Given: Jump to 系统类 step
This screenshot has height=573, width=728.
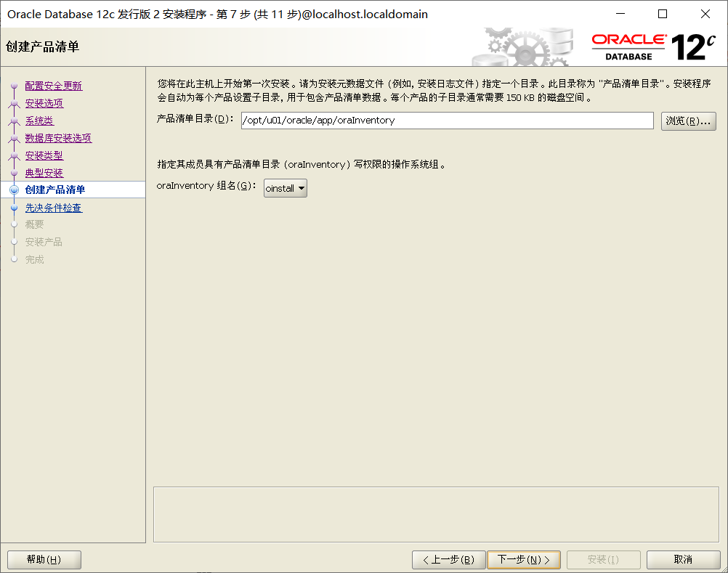Looking at the screenshot, I should tap(39, 121).
